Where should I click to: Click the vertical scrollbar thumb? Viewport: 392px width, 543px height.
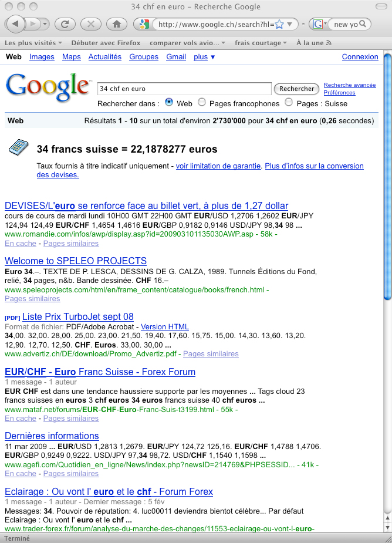coord(387,177)
